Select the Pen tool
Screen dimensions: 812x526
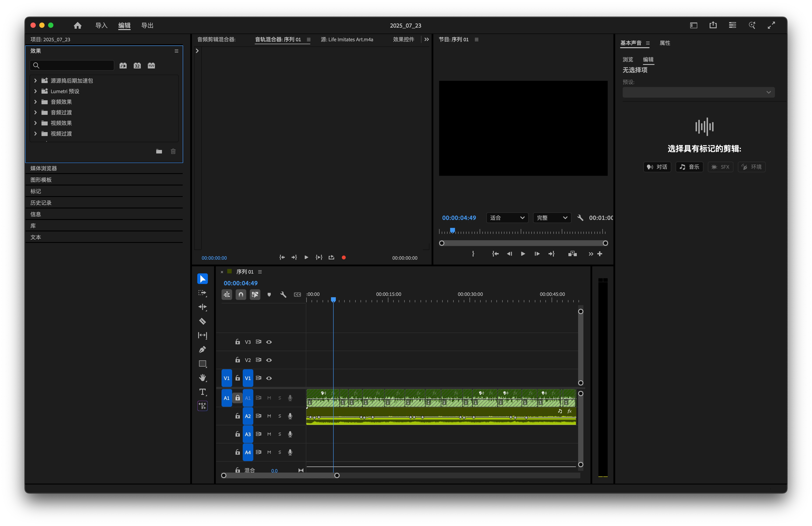point(202,350)
